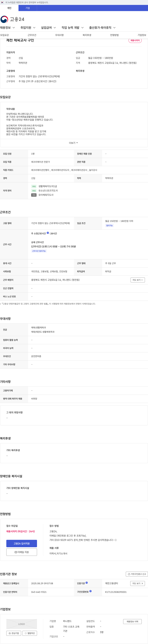148x644 pixels.
Task: Click 국민연금, 고용보험, 산재보험, 건강보험 value
Action: (49, 271)
